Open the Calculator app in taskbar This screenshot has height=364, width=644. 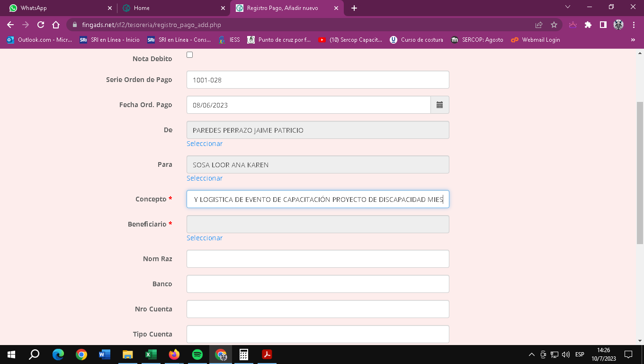(x=244, y=355)
